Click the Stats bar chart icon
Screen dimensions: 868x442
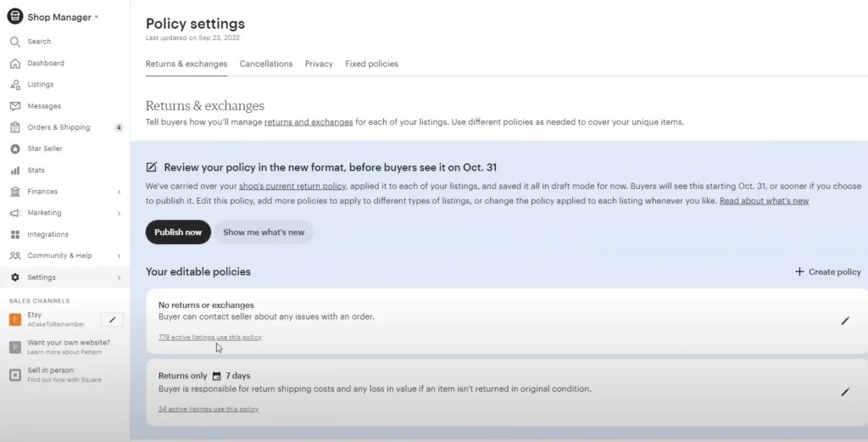pyautogui.click(x=15, y=170)
